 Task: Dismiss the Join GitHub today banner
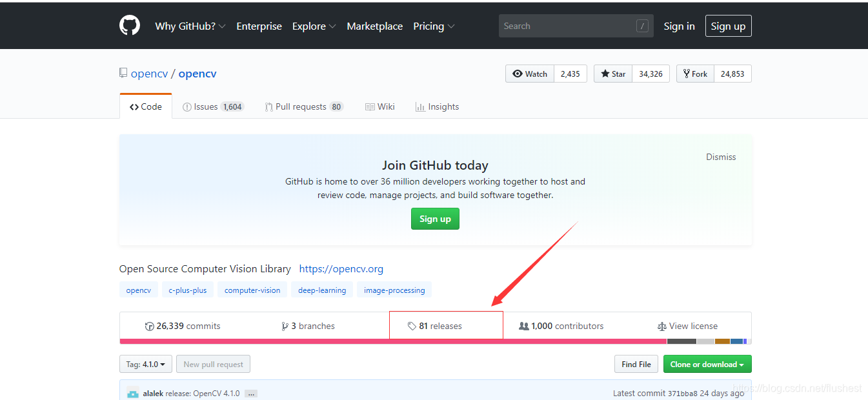pos(721,157)
